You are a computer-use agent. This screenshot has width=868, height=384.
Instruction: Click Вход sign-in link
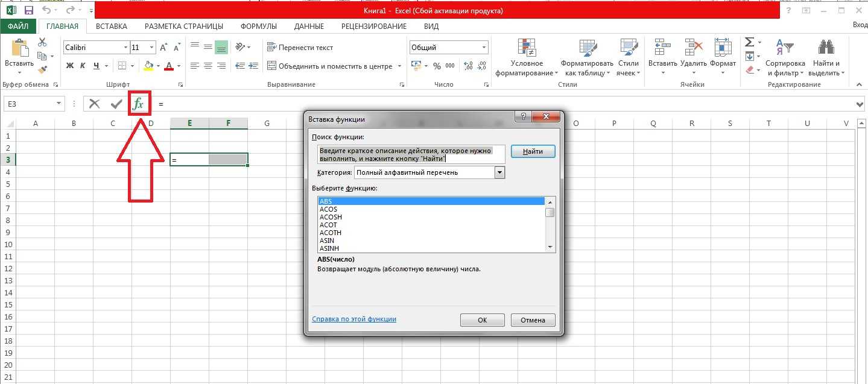click(860, 25)
